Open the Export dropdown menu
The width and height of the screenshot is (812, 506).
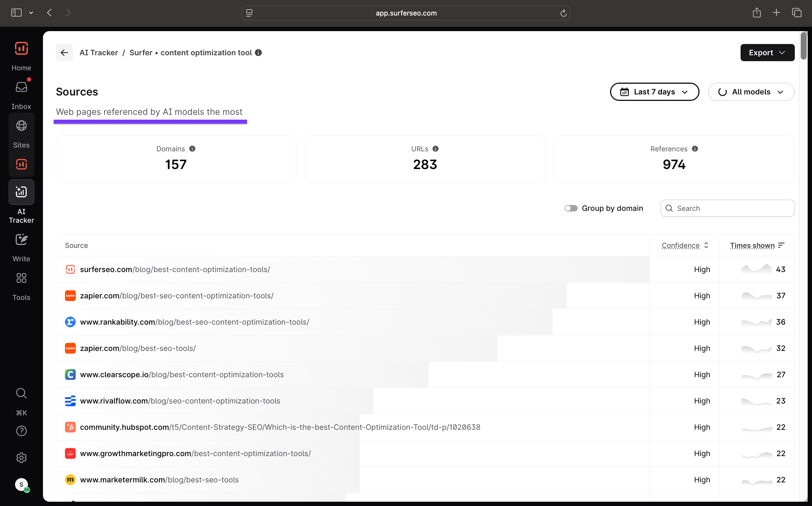tap(767, 53)
